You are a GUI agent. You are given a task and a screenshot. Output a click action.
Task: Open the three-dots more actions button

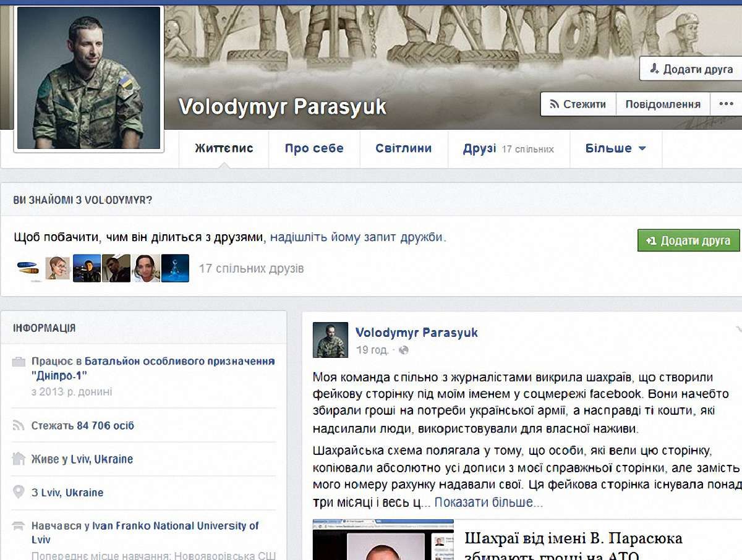pyautogui.click(x=726, y=104)
